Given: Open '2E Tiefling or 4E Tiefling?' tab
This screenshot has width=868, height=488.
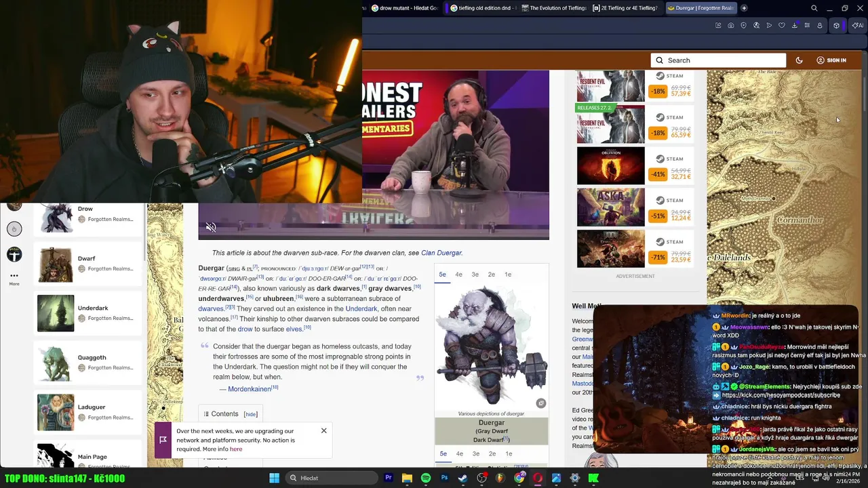Looking at the screenshot, I should (625, 8).
